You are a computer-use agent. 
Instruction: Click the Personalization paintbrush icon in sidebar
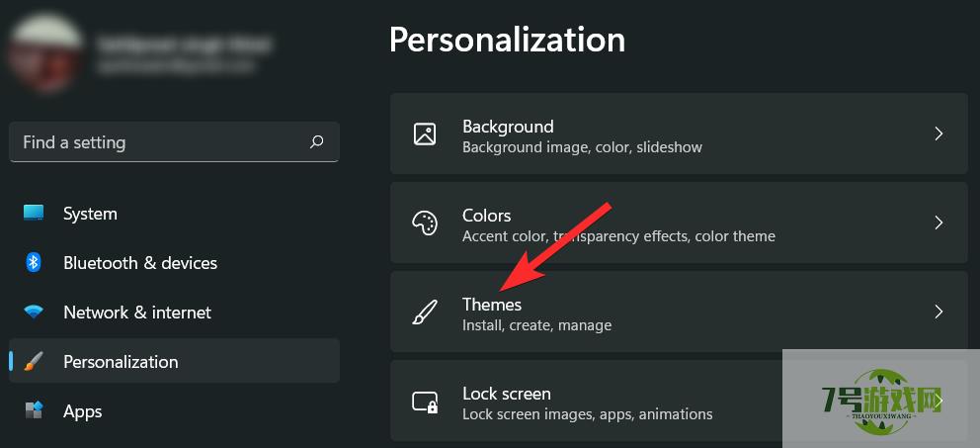coord(34,361)
